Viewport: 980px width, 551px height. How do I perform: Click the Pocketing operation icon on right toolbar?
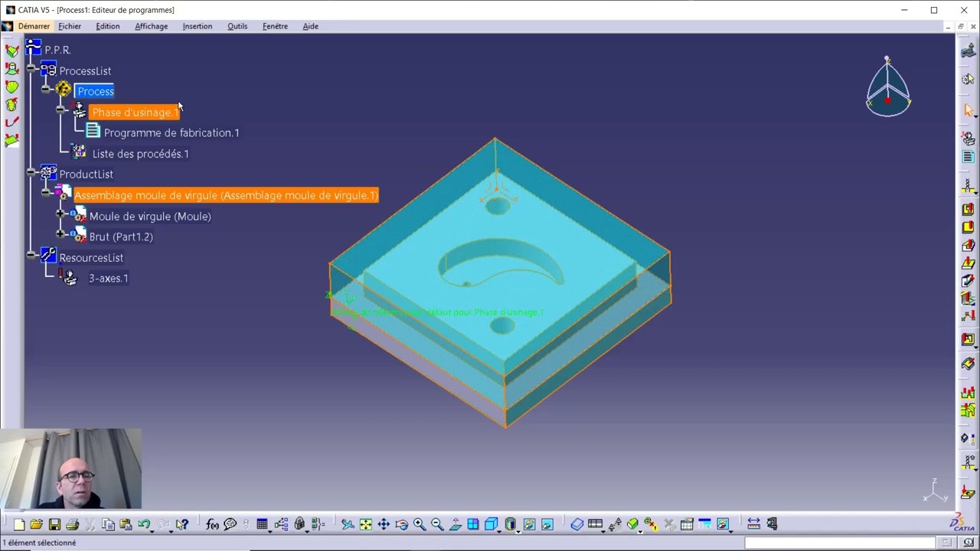pos(969,210)
